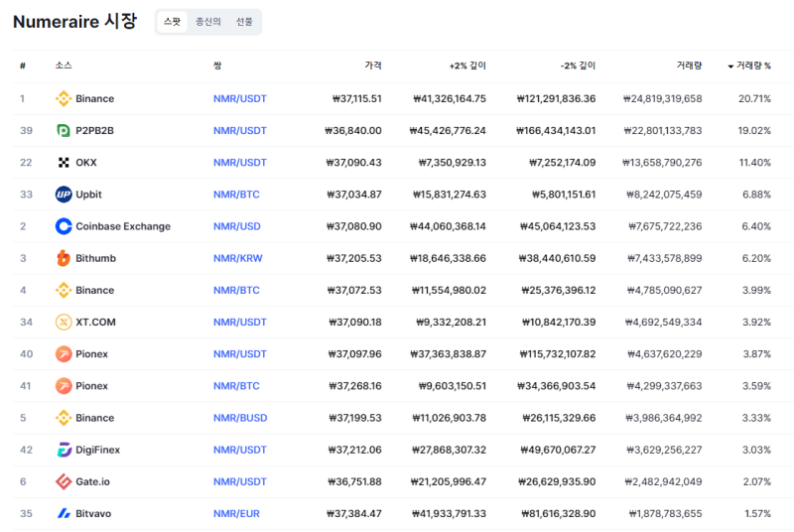
Task: Select price ₩36,751.88
Action: tap(355, 481)
